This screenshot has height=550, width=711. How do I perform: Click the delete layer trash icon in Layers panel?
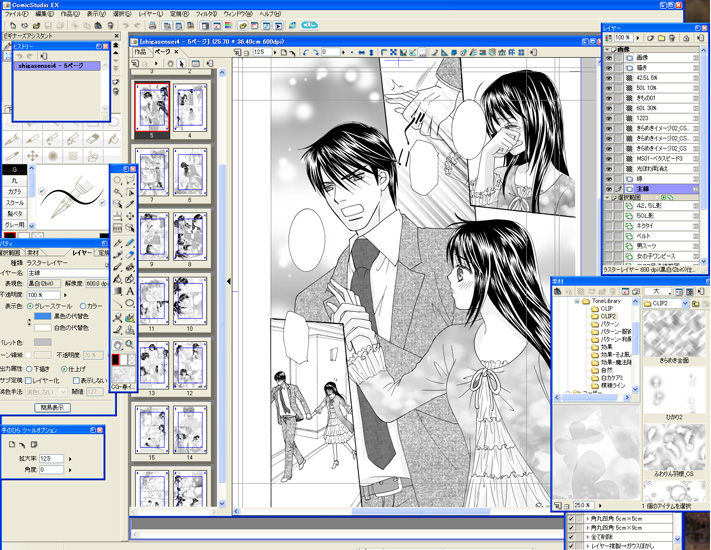[672, 38]
